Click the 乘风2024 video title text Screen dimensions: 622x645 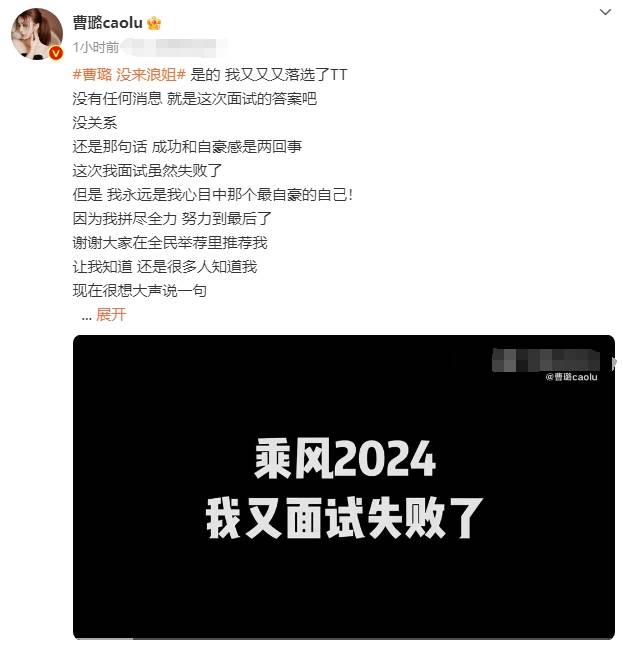point(345,458)
